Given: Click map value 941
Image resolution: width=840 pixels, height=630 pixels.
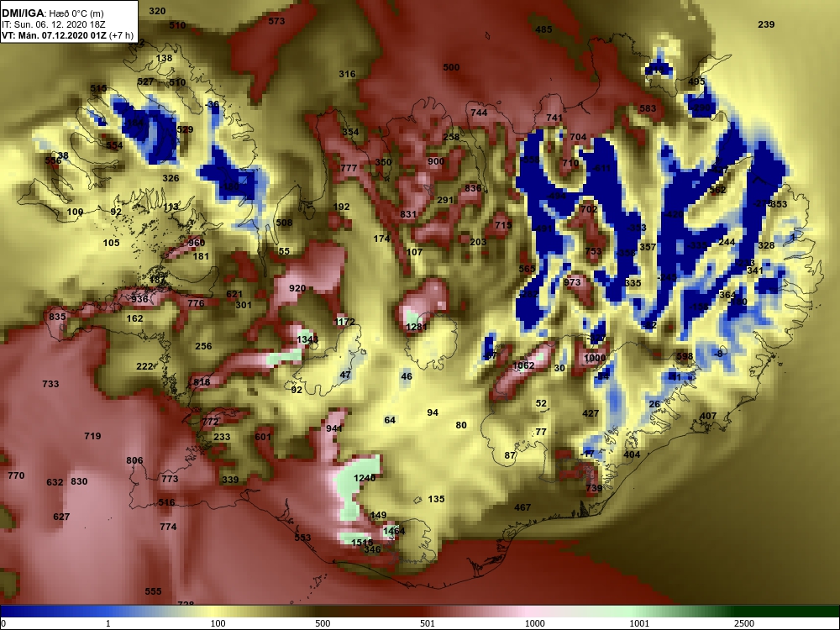Looking at the screenshot, I should click(334, 428).
